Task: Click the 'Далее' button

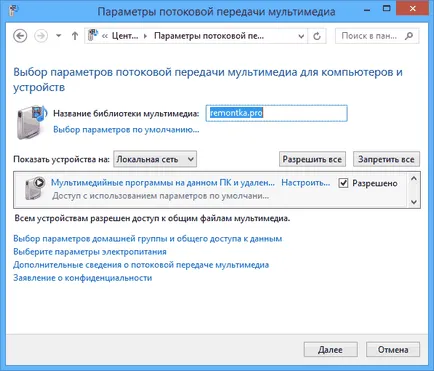Action: (x=330, y=350)
